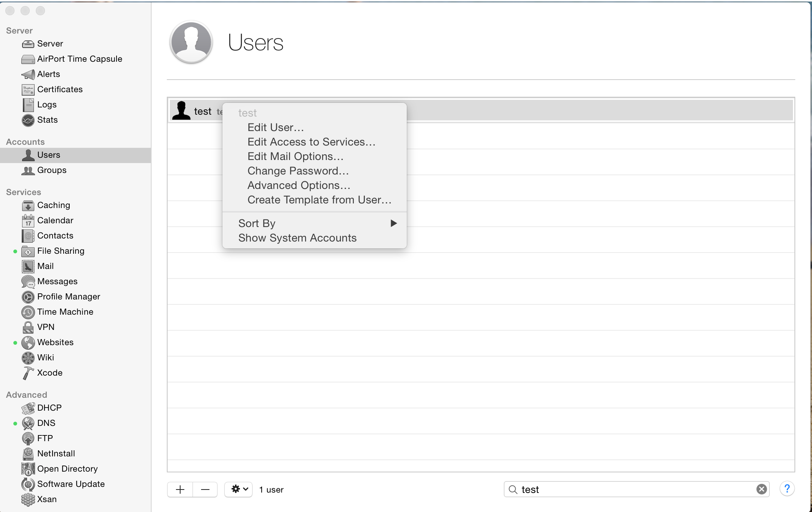
Task: Choose Create Template from User
Action: (319, 200)
